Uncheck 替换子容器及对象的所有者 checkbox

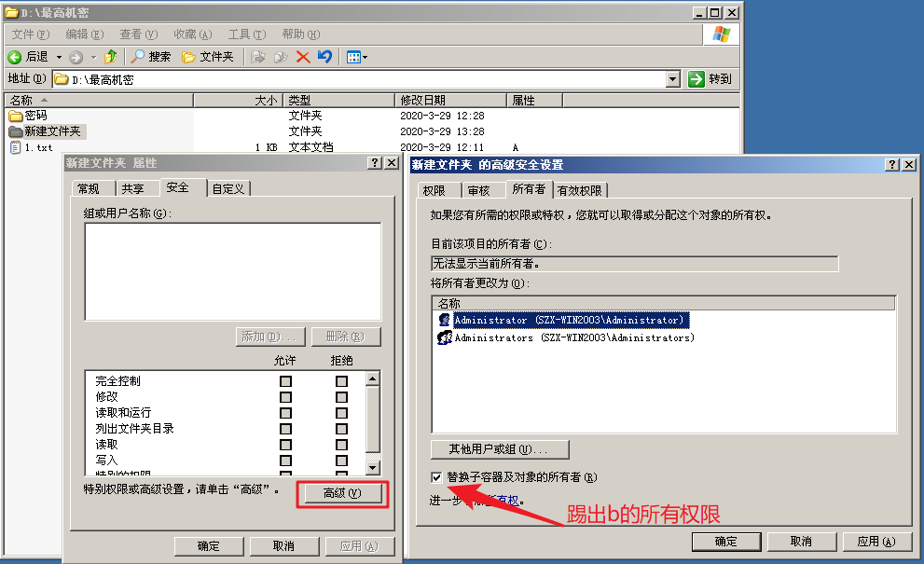pyautogui.click(x=436, y=477)
